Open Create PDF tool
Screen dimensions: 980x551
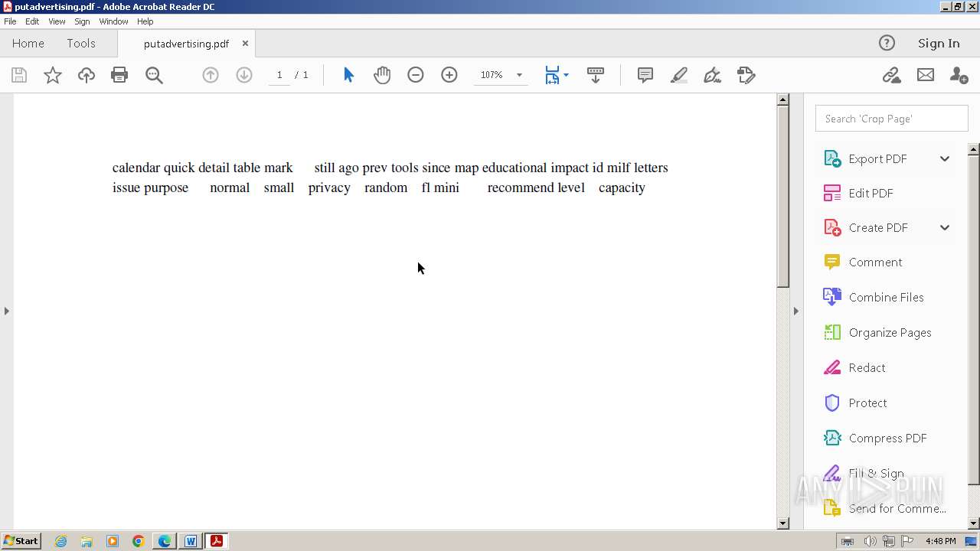(878, 227)
